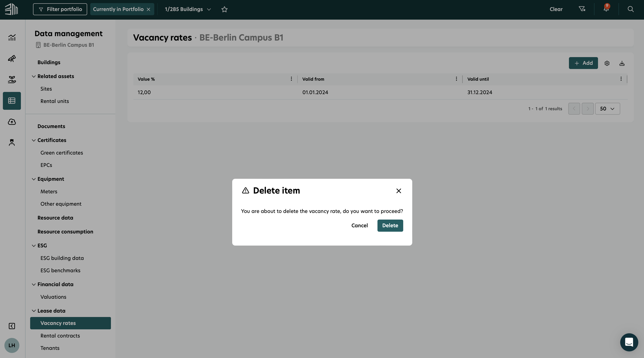Click the notifications bell icon
Viewport: 644px width, 358px height.
[606, 9]
